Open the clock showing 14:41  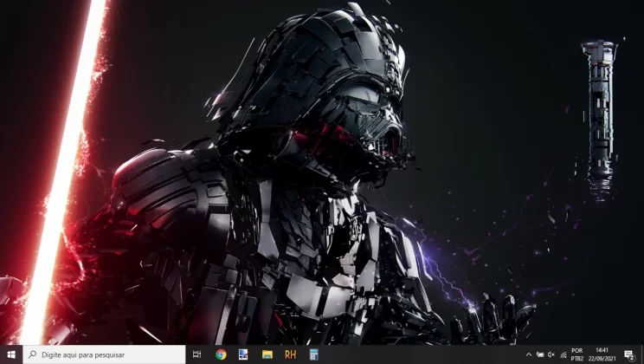point(602,354)
